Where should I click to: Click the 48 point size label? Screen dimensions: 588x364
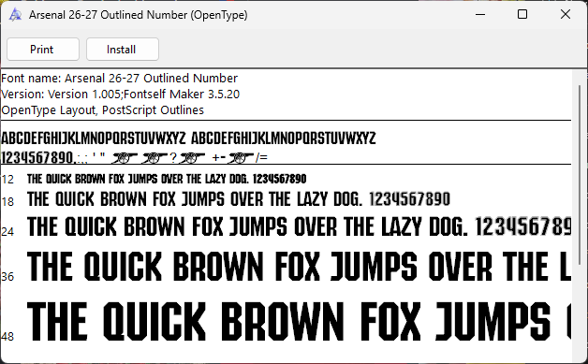point(7,336)
